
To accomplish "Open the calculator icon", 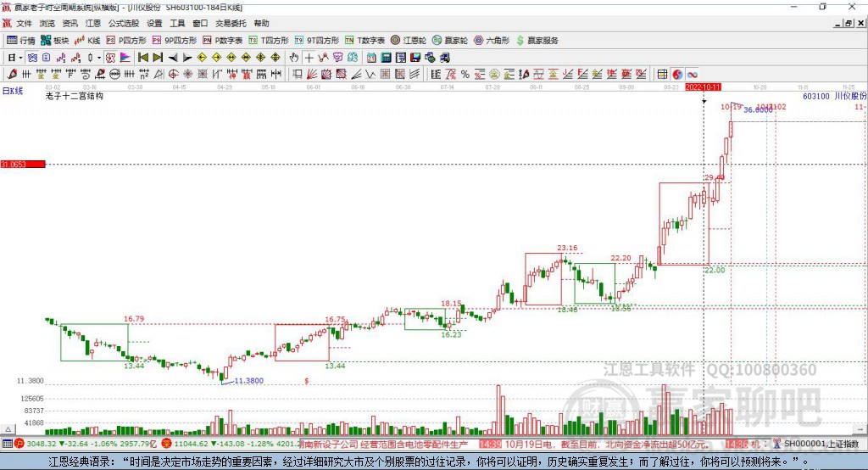I will tap(387, 58).
